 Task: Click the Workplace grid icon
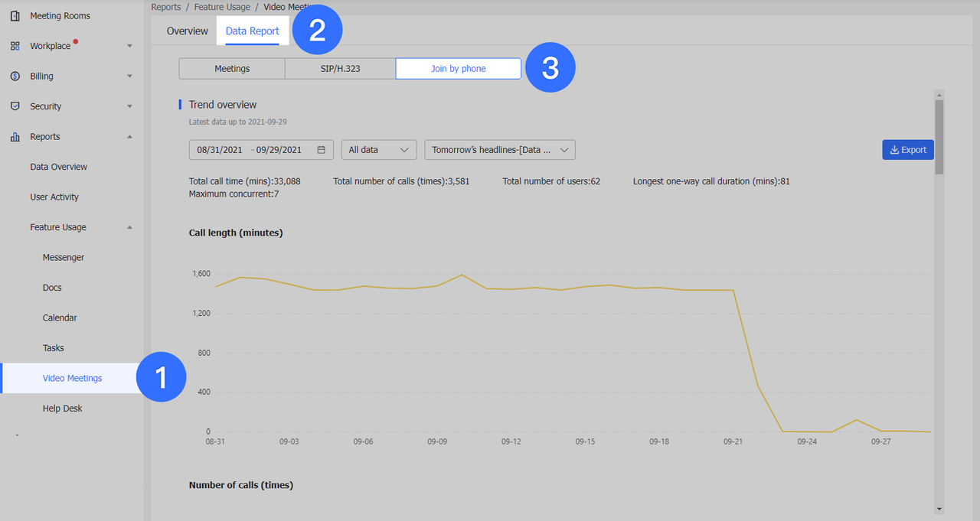(x=15, y=46)
